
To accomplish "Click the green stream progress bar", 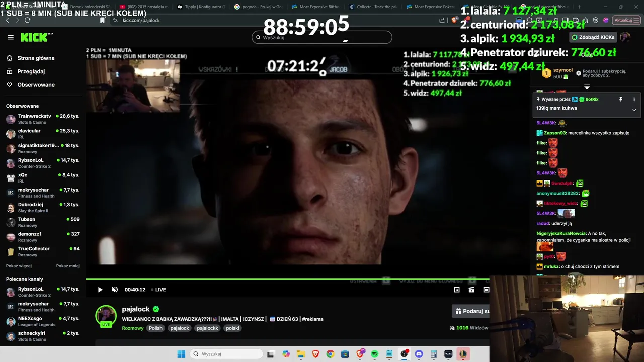I will pyautogui.click(x=287, y=279).
